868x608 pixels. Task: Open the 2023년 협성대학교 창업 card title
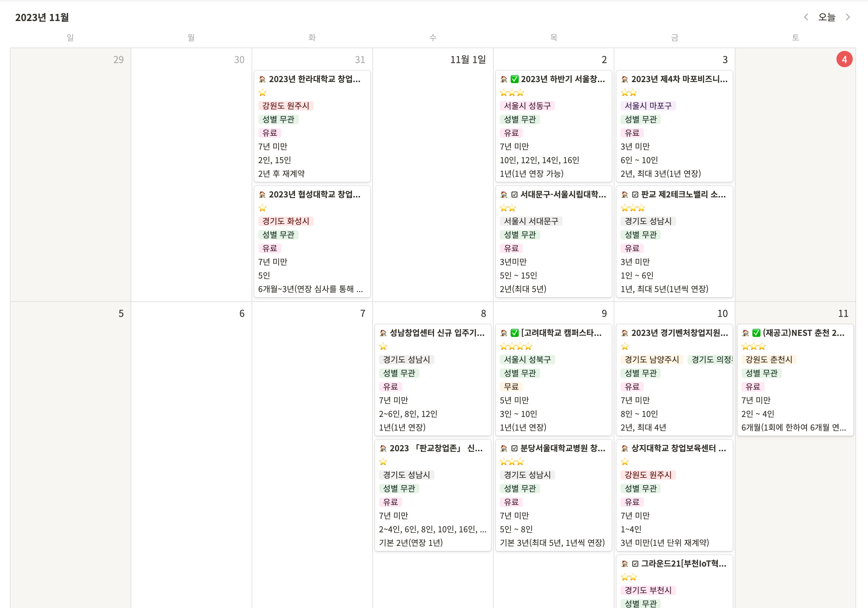pos(315,194)
